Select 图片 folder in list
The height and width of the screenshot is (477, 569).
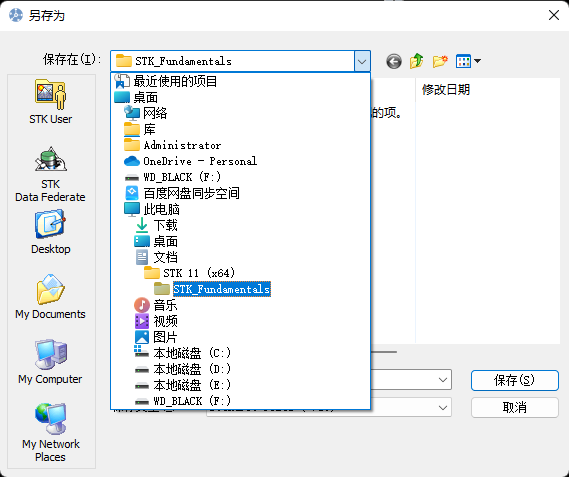(156, 337)
